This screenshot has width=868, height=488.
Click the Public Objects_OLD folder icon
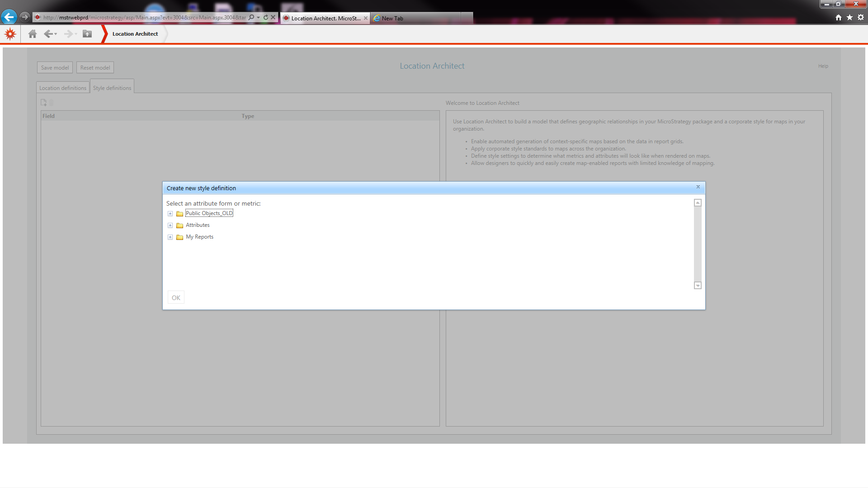(x=179, y=214)
